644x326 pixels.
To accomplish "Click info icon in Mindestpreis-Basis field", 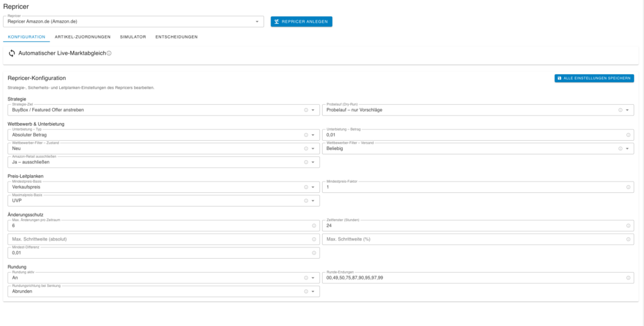I will click(306, 187).
